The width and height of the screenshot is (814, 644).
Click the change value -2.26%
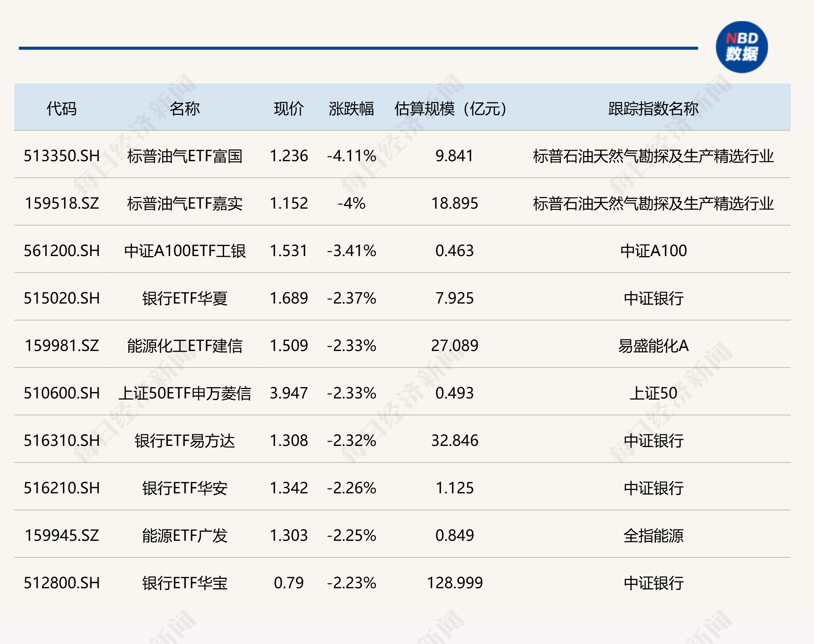coord(351,488)
